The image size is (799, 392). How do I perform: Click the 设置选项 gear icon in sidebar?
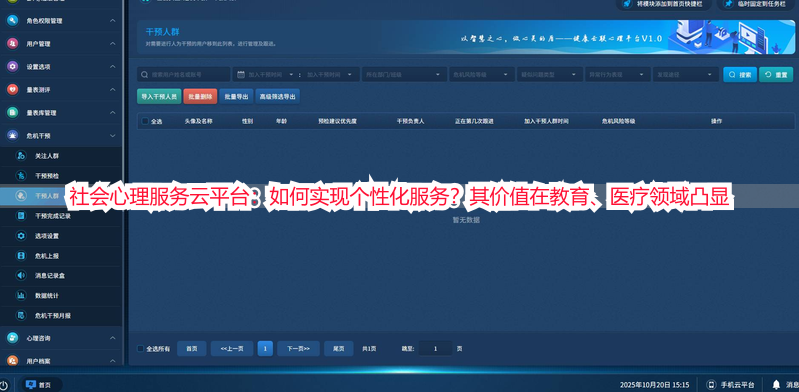pyautogui.click(x=13, y=67)
